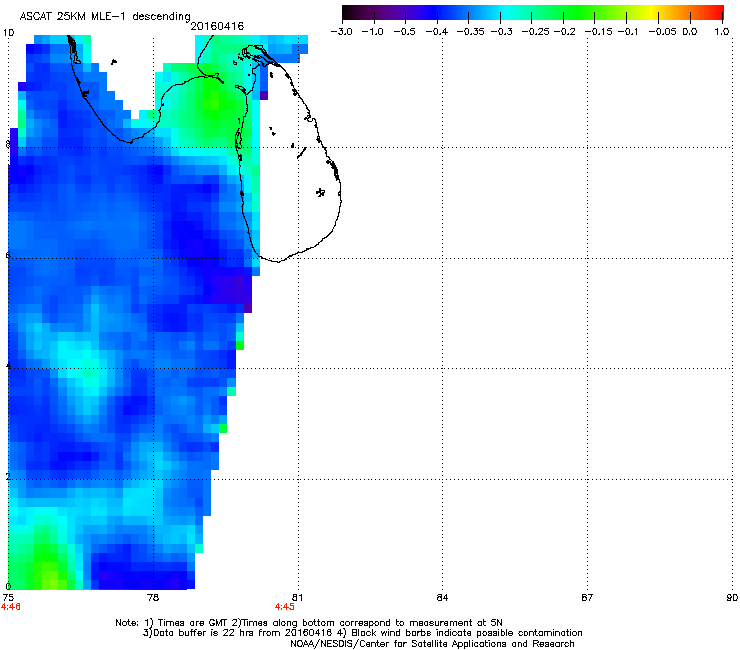Click the latitude label 6 on the left axis
Image resolution: width=740 pixels, height=650 pixels.
click(x=8, y=255)
